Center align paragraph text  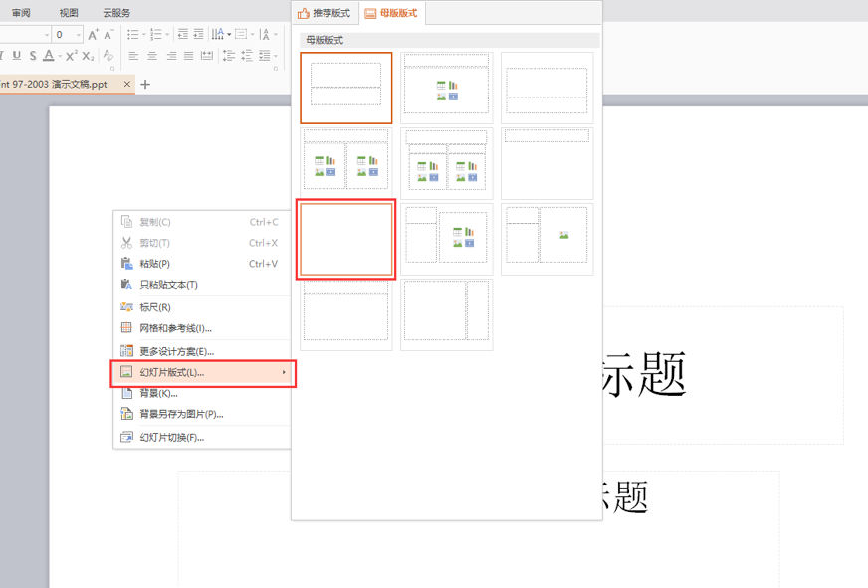click(x=152, y=56)
